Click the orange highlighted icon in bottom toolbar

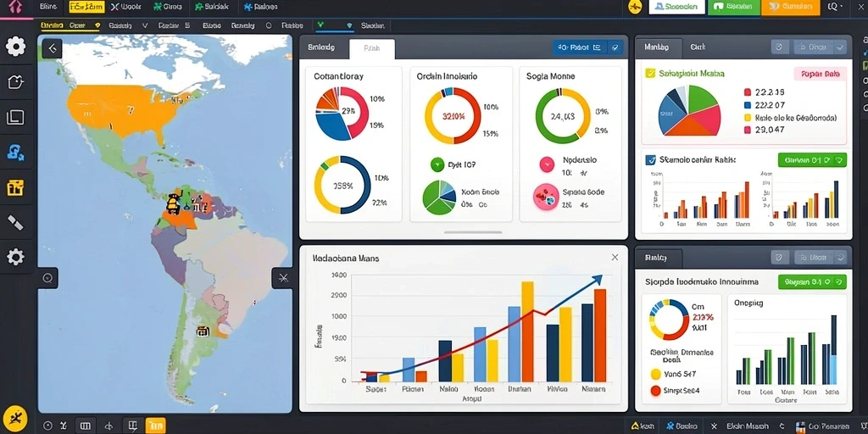[x=156, y=426]
